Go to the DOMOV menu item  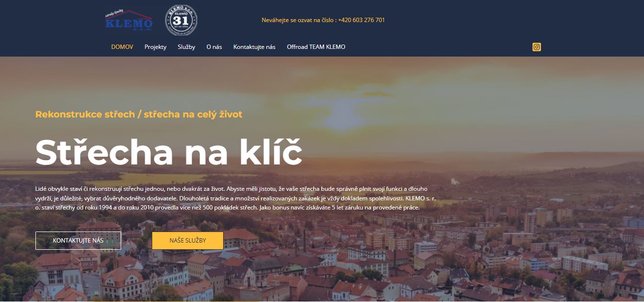(x=122, y=47)
